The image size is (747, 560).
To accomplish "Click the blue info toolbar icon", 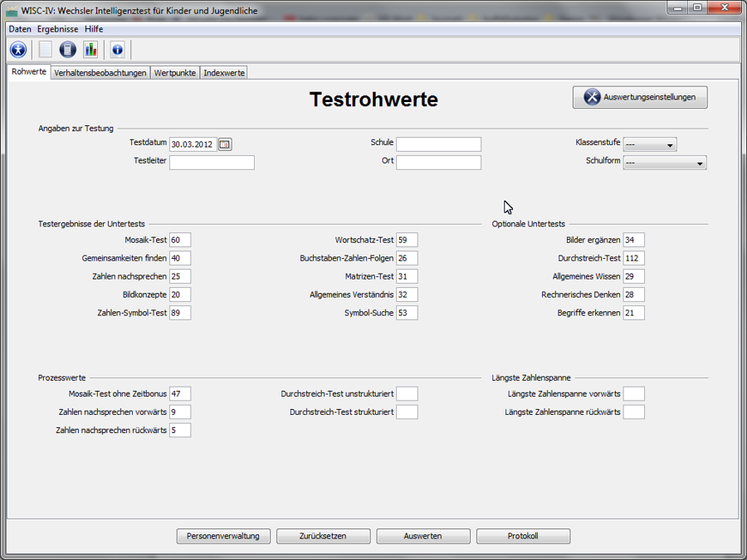I will tap(117, 50).
